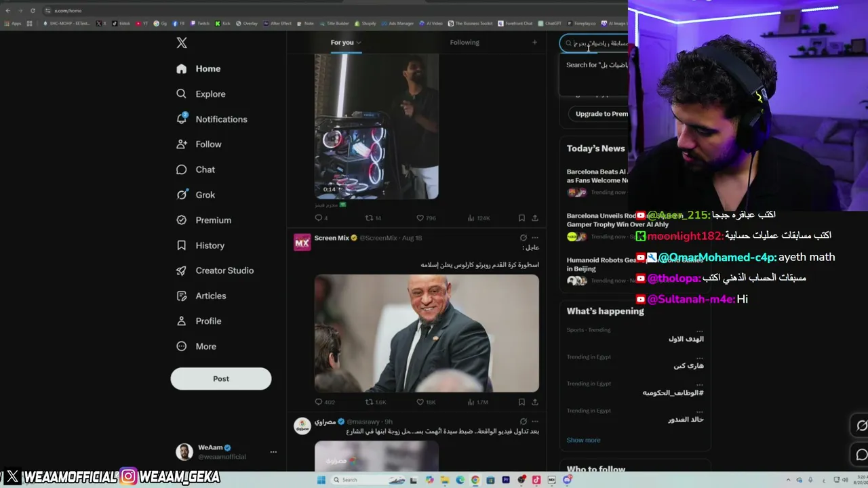Repost the Screen Mix post
The height and width of the screenshot is (488, 868).
[376, 403]
